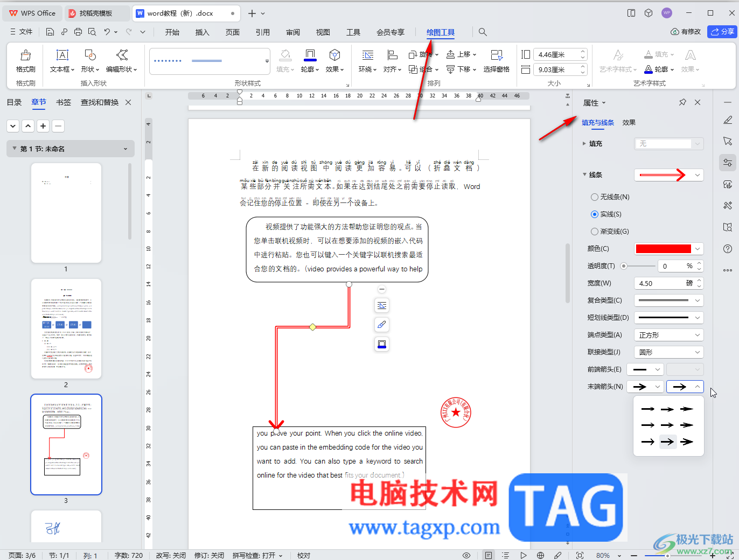Click the shape Effects (效果) icon

(x=334, y=55)
